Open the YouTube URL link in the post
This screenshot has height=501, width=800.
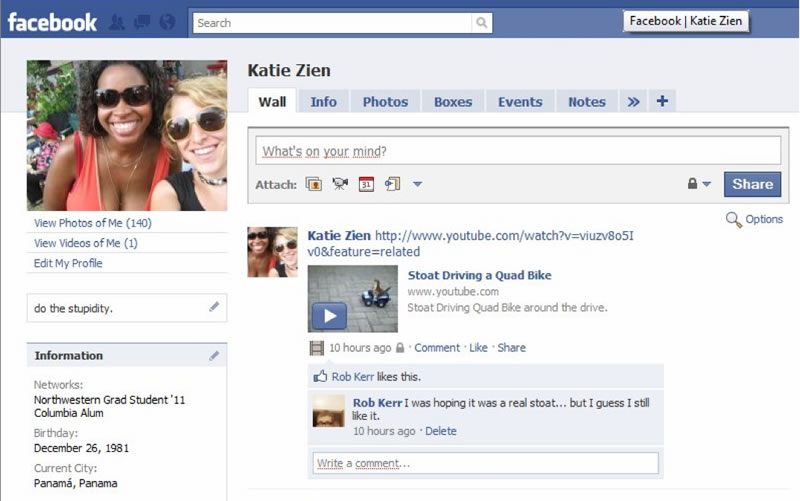point(470,243)
